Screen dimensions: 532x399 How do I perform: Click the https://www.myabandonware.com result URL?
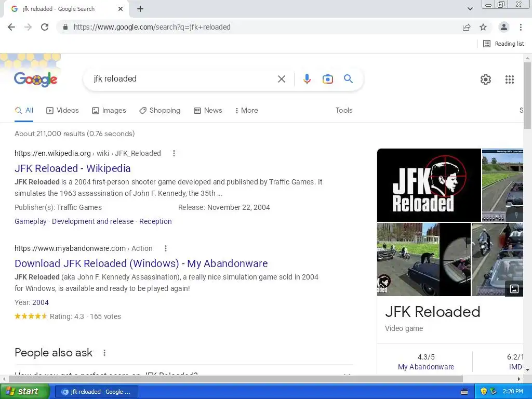pyautogui.click(x=70, y=248)
